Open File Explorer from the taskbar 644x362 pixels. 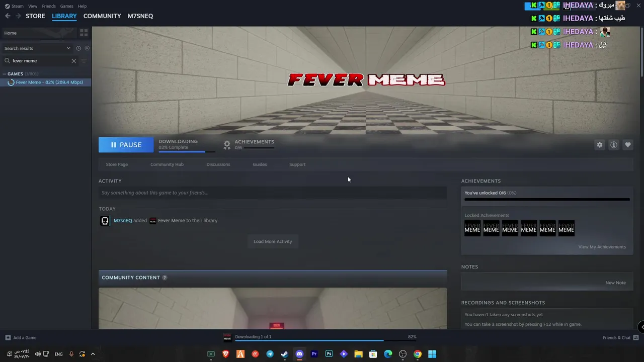358,354
